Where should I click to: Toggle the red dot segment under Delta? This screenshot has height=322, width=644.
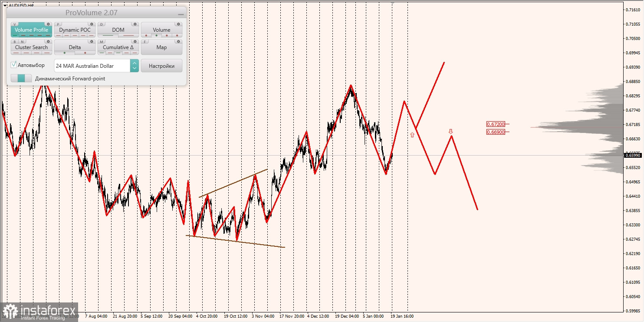tap(85, 53)
